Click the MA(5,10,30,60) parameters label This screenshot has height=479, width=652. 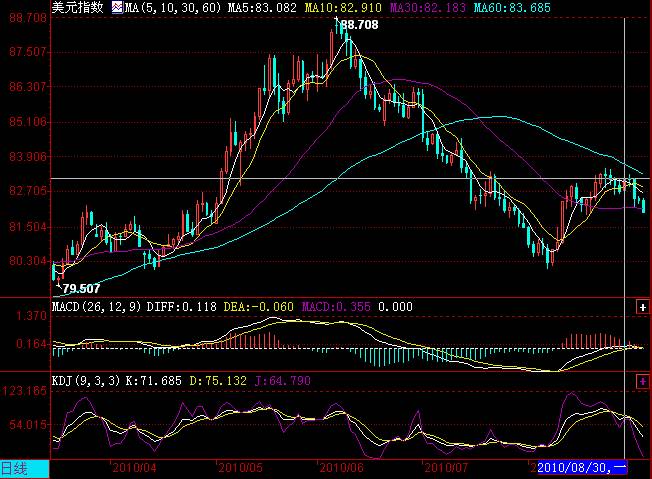click(173, 8)
